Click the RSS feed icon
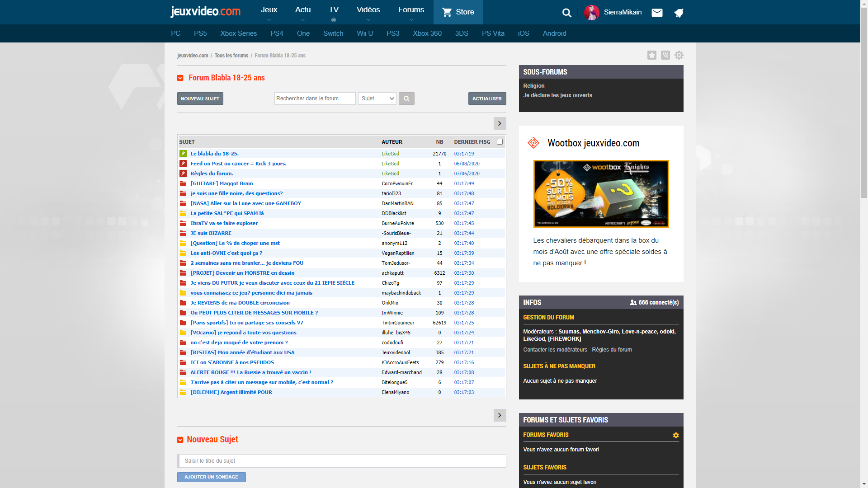 [665, 55]
